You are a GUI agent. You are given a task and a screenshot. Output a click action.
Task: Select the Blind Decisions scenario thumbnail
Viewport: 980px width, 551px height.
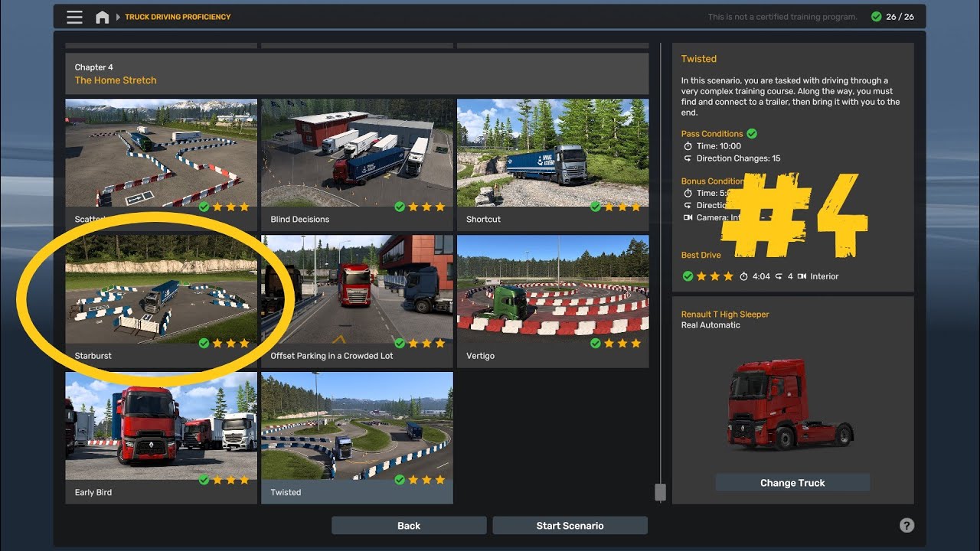point(357,153)
